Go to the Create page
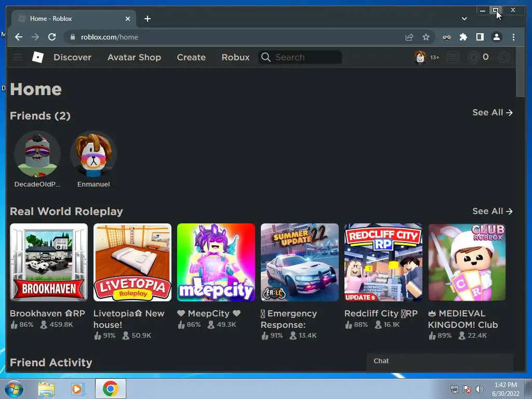This screenshot has height=399, width=532. point(191,57)
